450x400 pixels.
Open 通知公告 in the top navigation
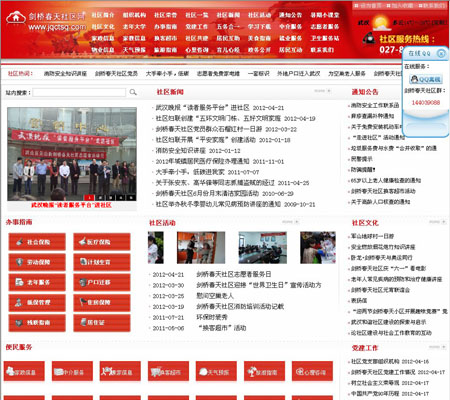click(290, 15)
